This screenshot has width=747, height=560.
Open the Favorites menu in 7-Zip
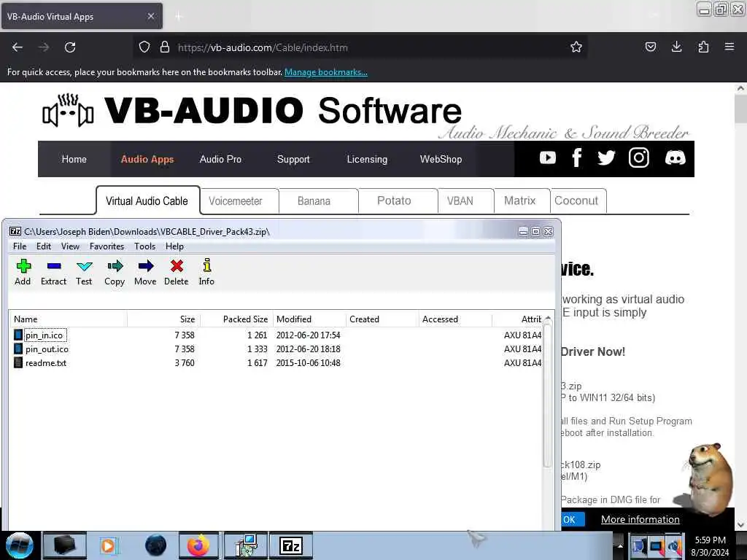click(107, 246)
